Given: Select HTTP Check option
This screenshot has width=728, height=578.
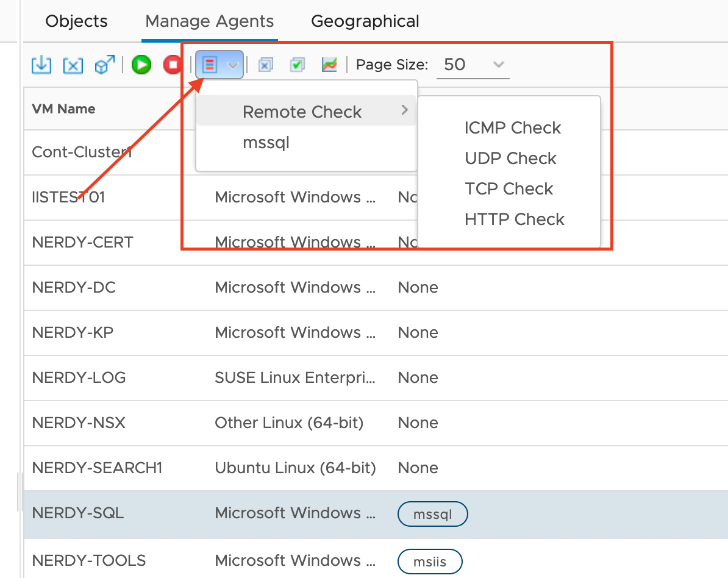Looking at the screenshot, I should (x=515, y=219).
